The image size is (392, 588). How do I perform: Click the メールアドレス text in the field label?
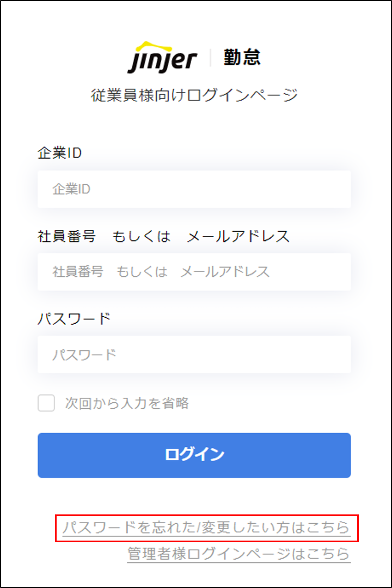238,237
